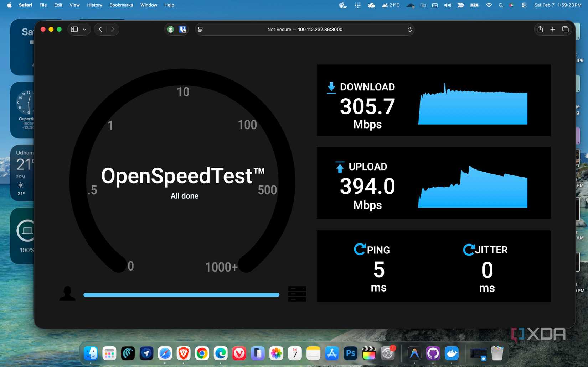The height and width of the screenshot is (367, 588).
Task: Open the page reader menu icon
Action: 201,30
